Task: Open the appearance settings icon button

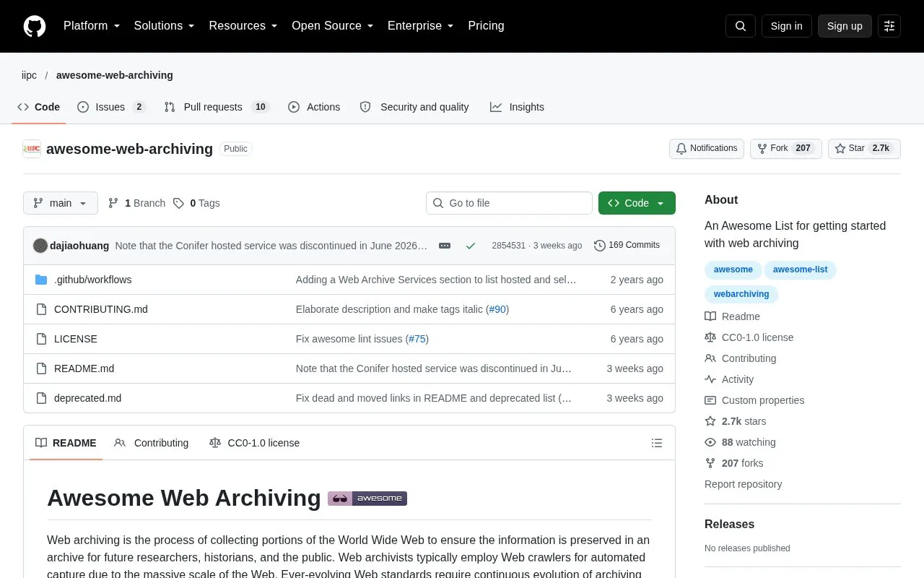Action: [889, 26]
